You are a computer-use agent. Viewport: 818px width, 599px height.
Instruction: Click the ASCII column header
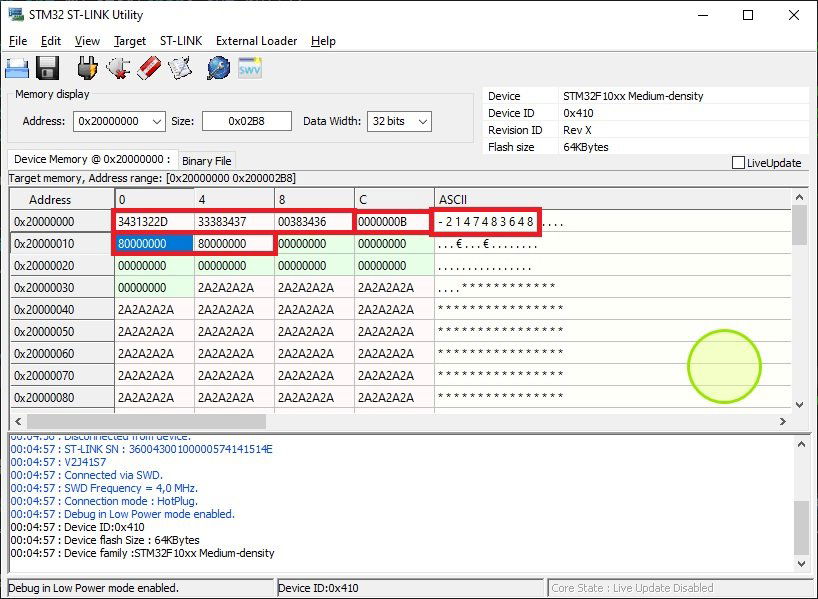coord(613,200)
